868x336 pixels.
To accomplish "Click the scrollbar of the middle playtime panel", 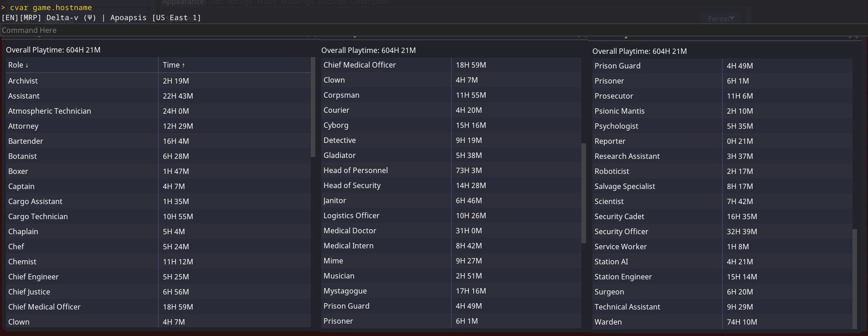I will point(584,193).
